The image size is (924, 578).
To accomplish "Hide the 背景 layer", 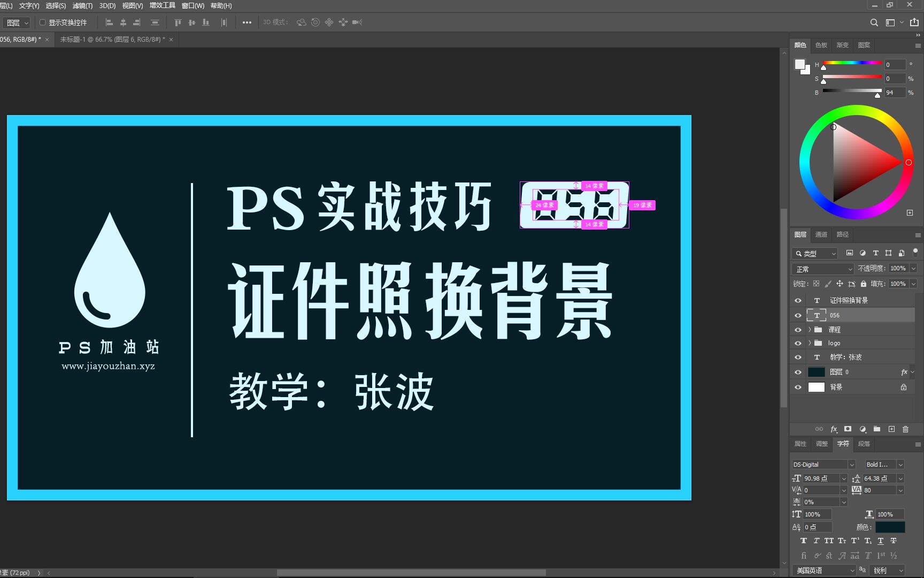I will (798, 387).
